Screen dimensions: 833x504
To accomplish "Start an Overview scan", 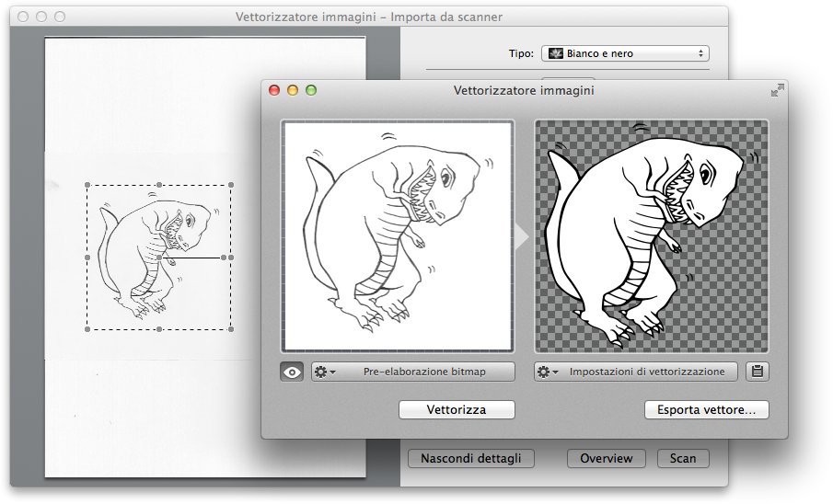I will point(606,458).
